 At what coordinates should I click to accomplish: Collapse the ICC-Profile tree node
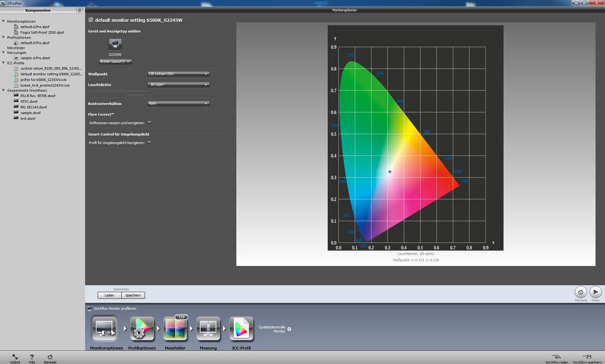click(x=4, y=63)
